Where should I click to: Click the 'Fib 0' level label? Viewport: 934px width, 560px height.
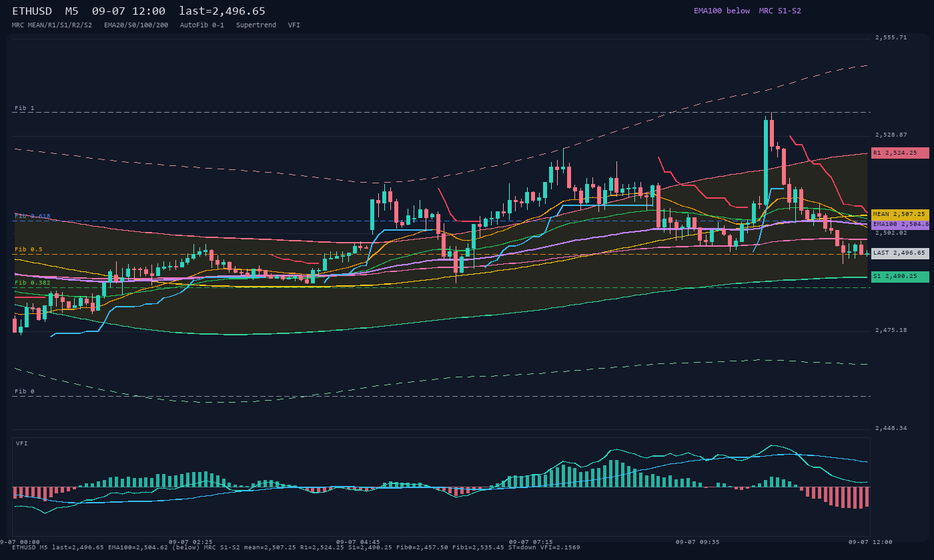pos(25,391)
